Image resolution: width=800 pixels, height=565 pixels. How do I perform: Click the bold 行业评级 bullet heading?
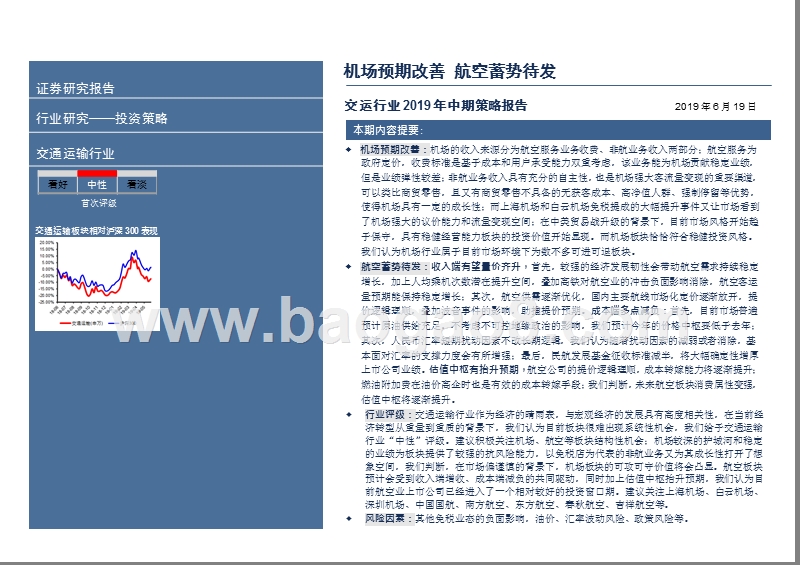click(388, 414)
